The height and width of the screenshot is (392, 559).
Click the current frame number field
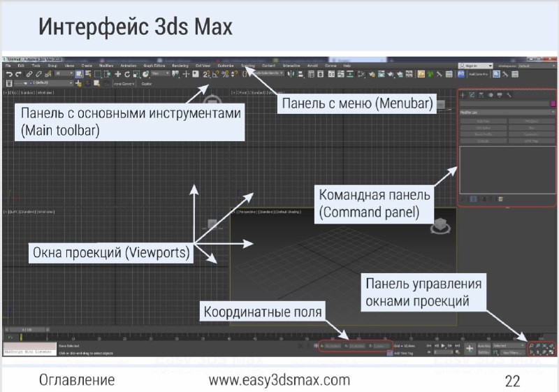click(443, 352)
